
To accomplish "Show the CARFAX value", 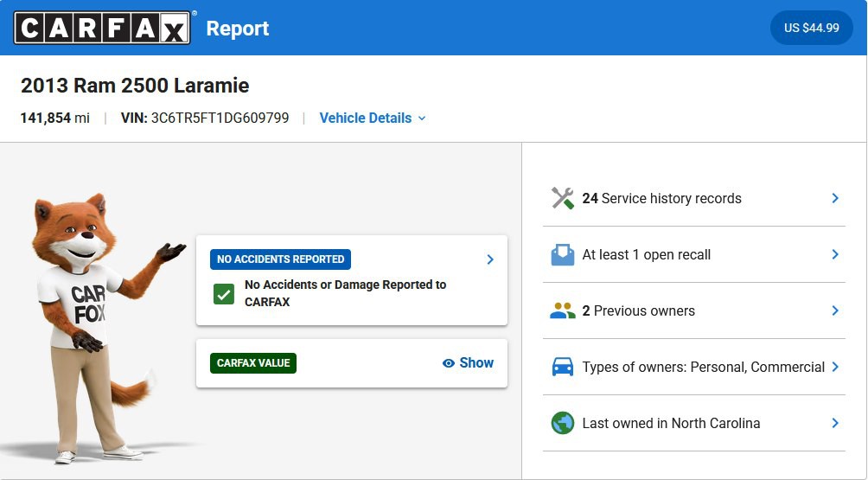I will (468, 363).
